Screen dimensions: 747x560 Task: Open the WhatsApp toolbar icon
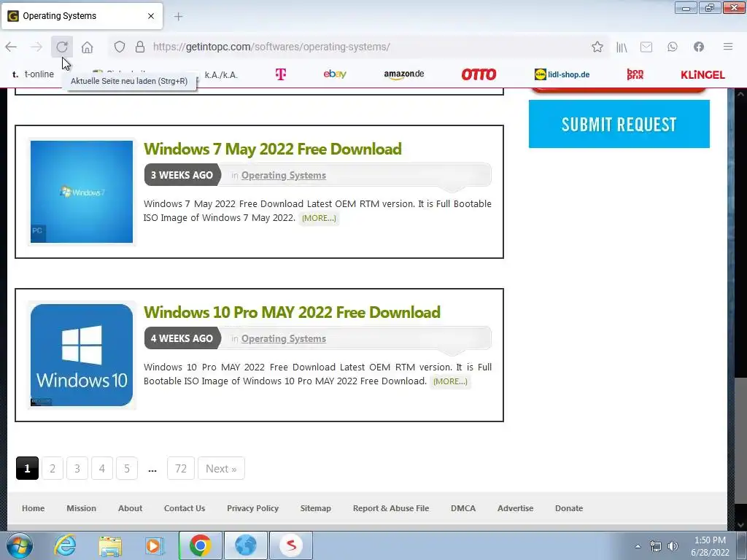(x=672, y=47)
